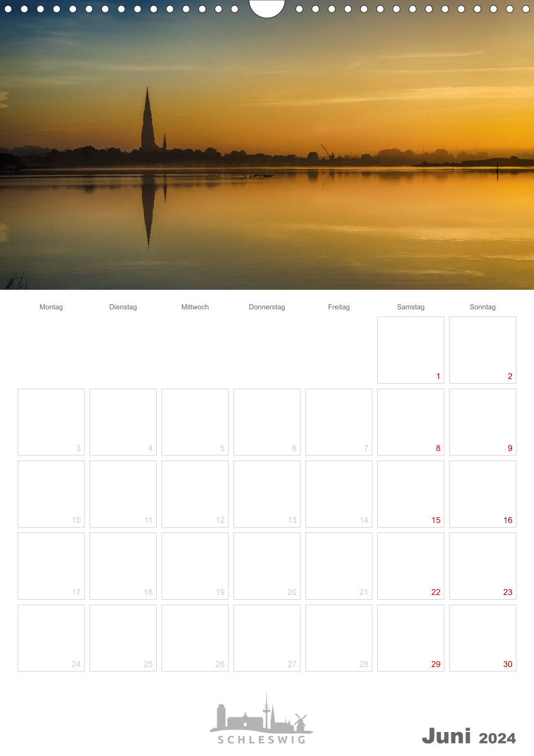Select the day cell numbered 10
534x756 pixels.
51,494
